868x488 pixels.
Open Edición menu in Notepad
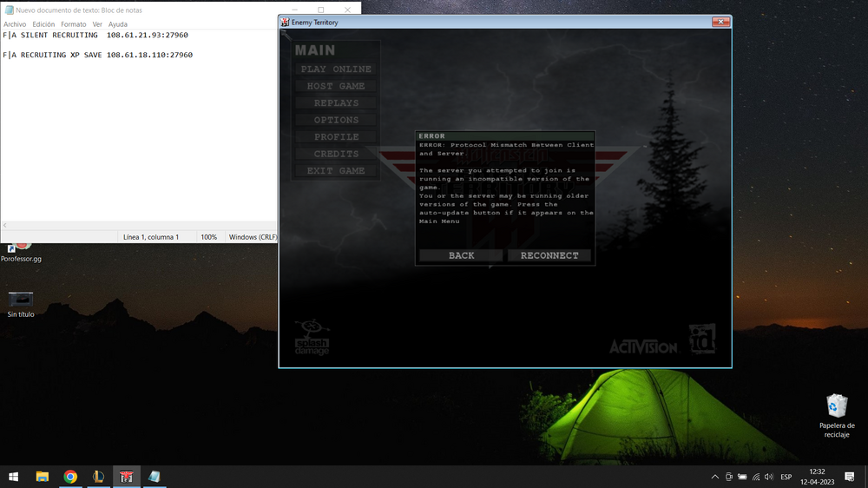[x=43, y=24]
